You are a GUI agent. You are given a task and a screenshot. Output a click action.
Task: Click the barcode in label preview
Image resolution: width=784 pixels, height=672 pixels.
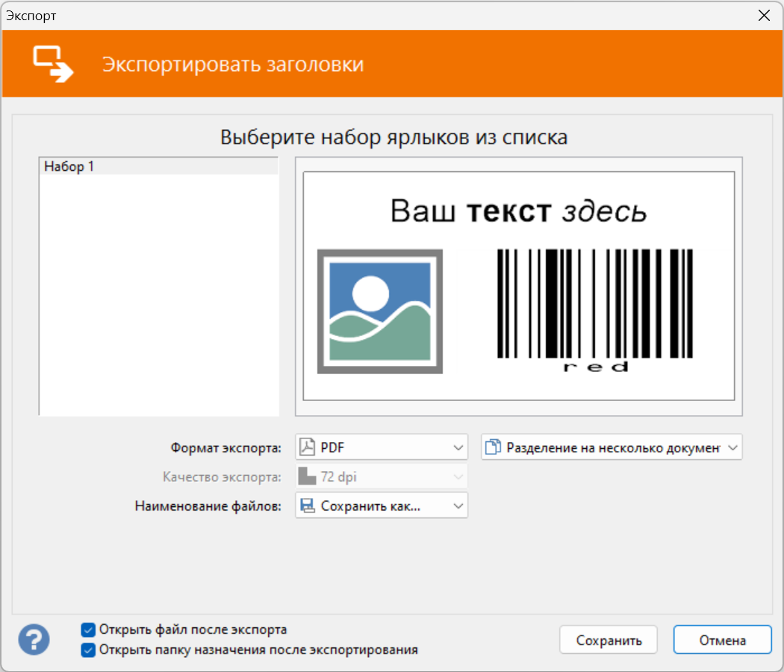click(x=595, y=303)
